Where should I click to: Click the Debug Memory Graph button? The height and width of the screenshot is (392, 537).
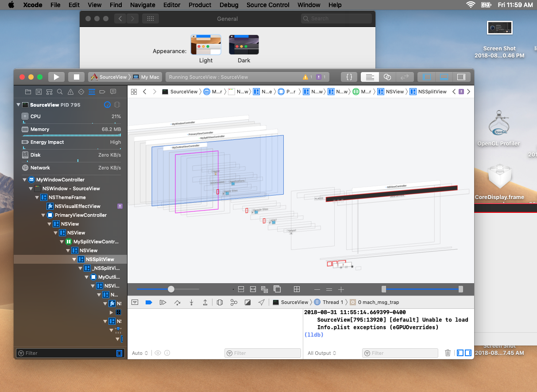234,302
